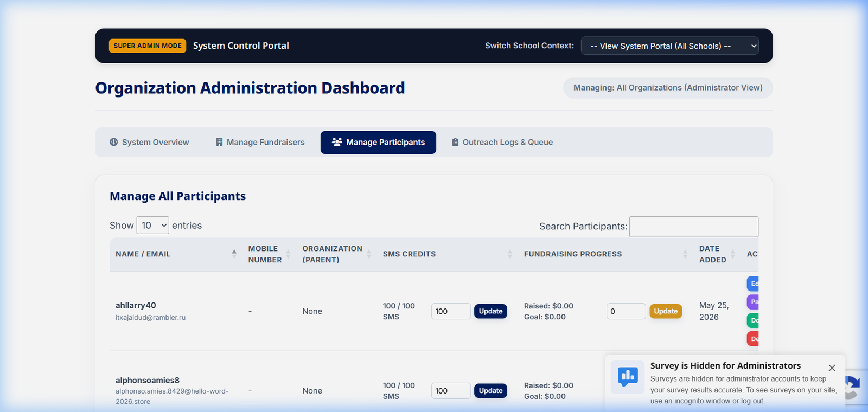Sort by Date Added column arrow
Image resolution: width=868 pixels, height=412 pixels.
733,254
